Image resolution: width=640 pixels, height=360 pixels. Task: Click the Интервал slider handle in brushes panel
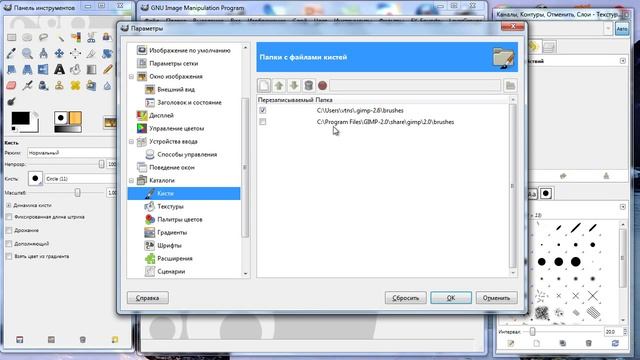point(532,332)
